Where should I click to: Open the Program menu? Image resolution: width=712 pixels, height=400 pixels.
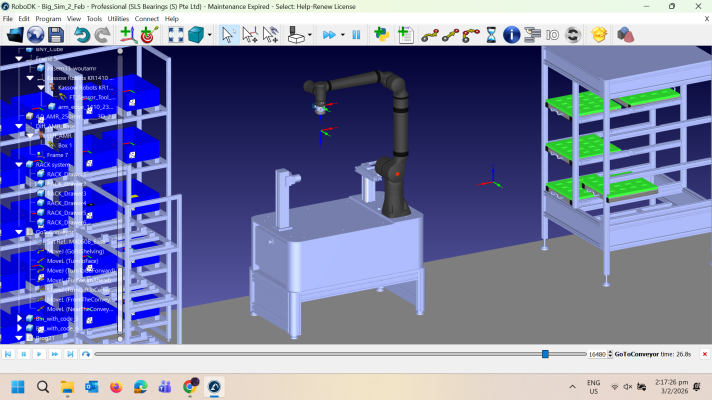48,18
